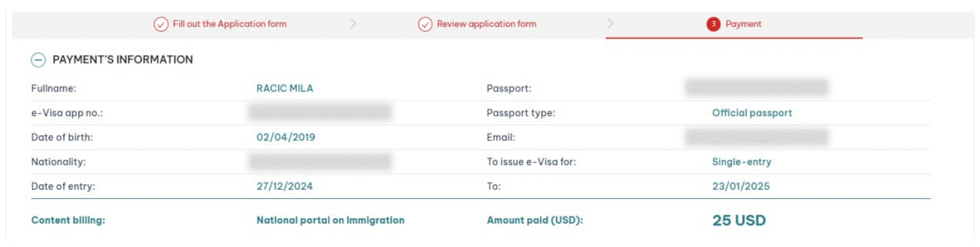Image resolution: width=980 pixels, height=247 pixels.
Task: Click the date of birth 02/04/2019
Action: click(286, 137)
